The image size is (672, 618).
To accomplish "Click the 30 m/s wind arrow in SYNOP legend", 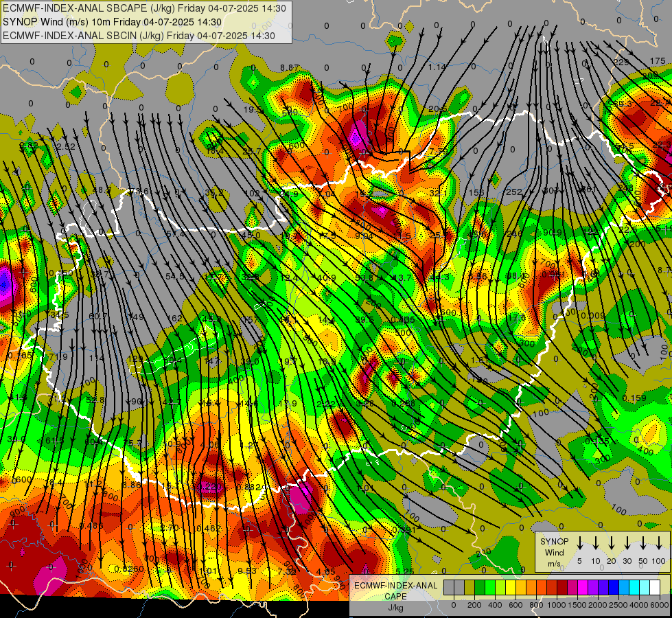I will [627, 544].
